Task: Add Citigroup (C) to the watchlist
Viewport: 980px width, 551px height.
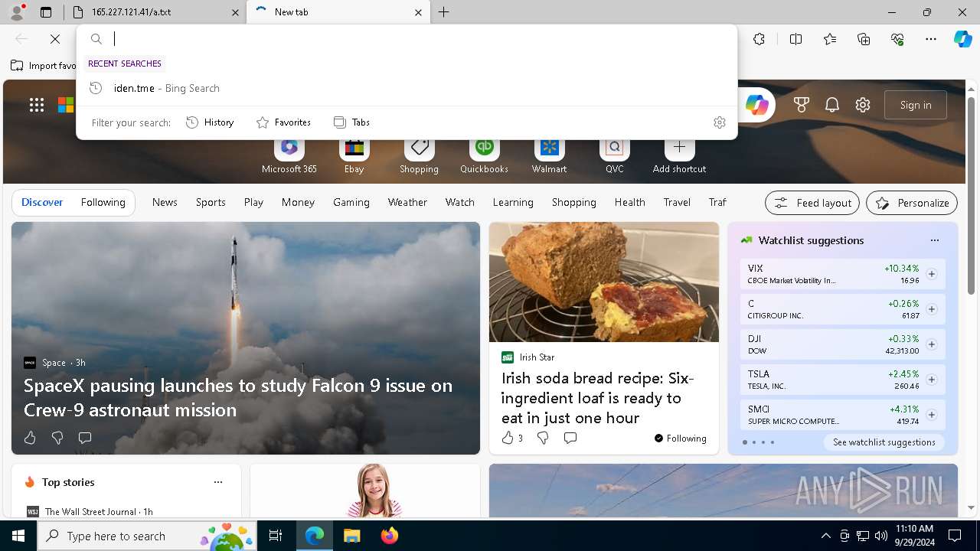Action: (932, 309)
